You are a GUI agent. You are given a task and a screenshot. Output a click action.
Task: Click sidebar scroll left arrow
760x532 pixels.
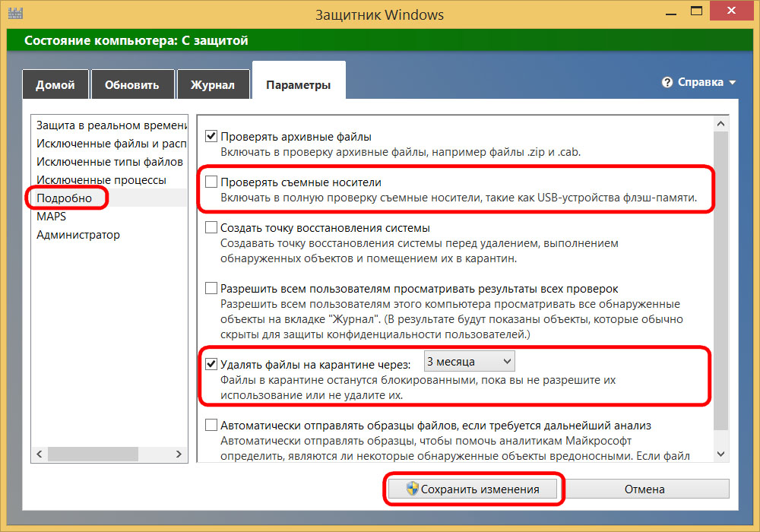click(40, 454)
